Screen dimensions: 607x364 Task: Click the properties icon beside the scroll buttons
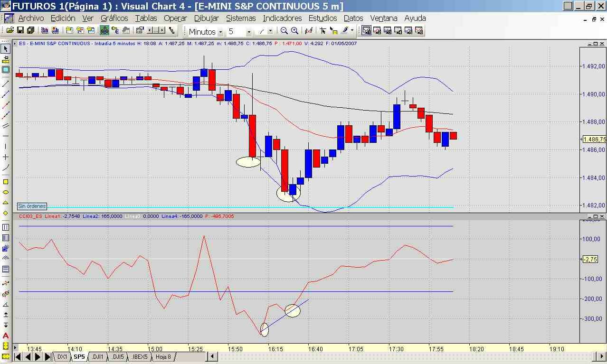coord(140,31)
